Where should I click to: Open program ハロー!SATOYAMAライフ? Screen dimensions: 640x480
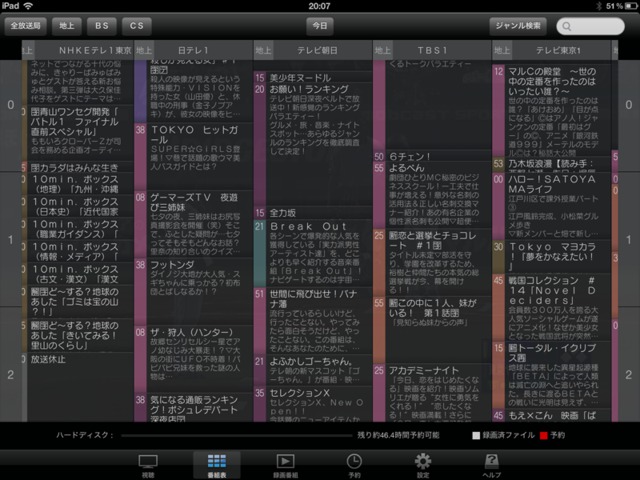(552, 205)
